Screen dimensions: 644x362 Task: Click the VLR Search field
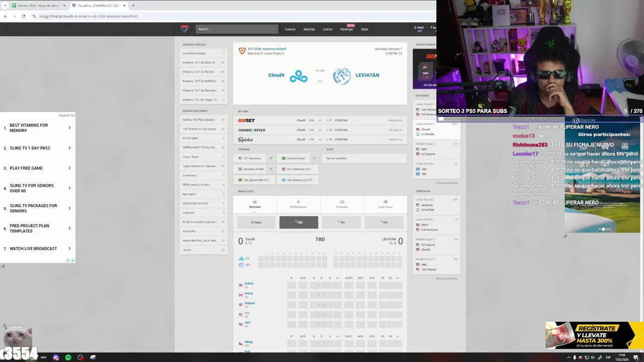pyautogui.click(x=236, y=29)
